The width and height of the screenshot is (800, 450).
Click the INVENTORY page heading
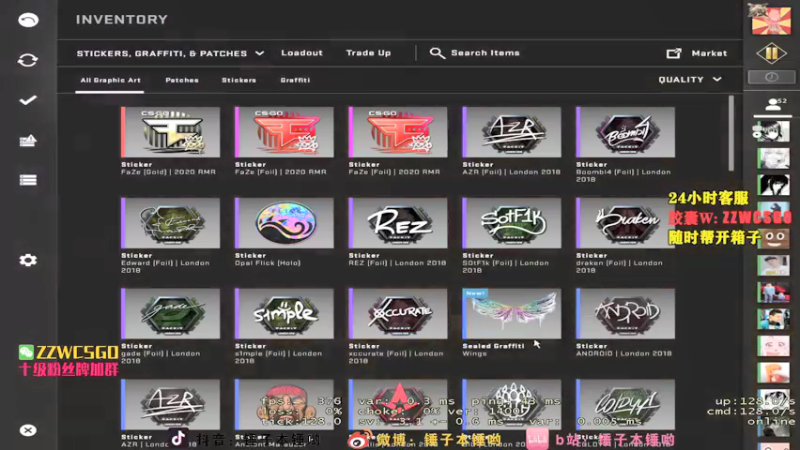click(122, 19)
